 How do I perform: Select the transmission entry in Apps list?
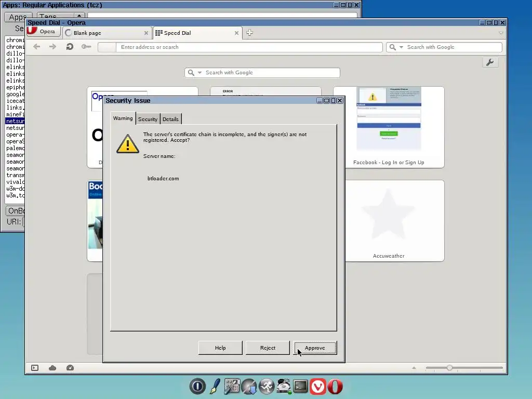(x=15, y=176)
